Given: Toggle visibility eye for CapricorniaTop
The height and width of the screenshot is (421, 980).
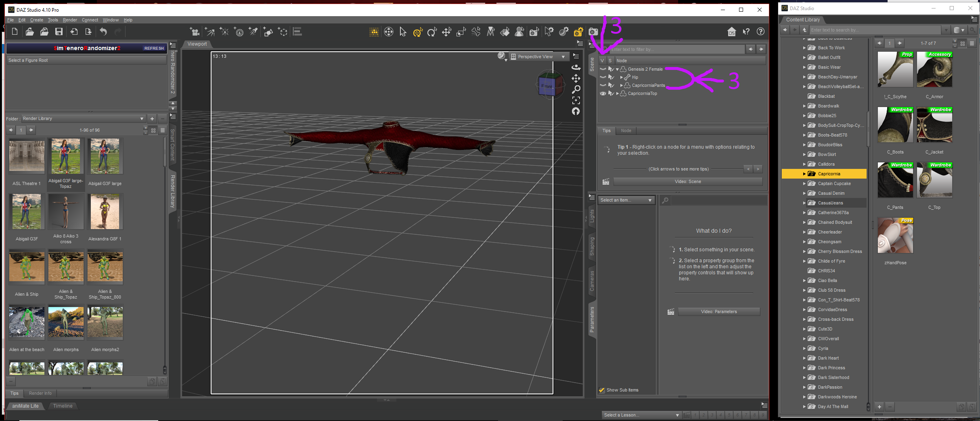Looking at the screenshot, I should point(603,93).
